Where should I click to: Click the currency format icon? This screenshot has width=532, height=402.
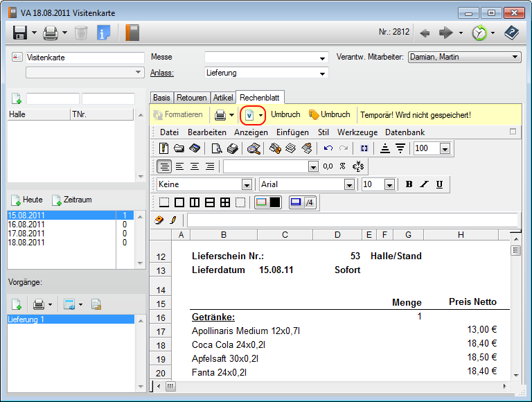[359, 166]
